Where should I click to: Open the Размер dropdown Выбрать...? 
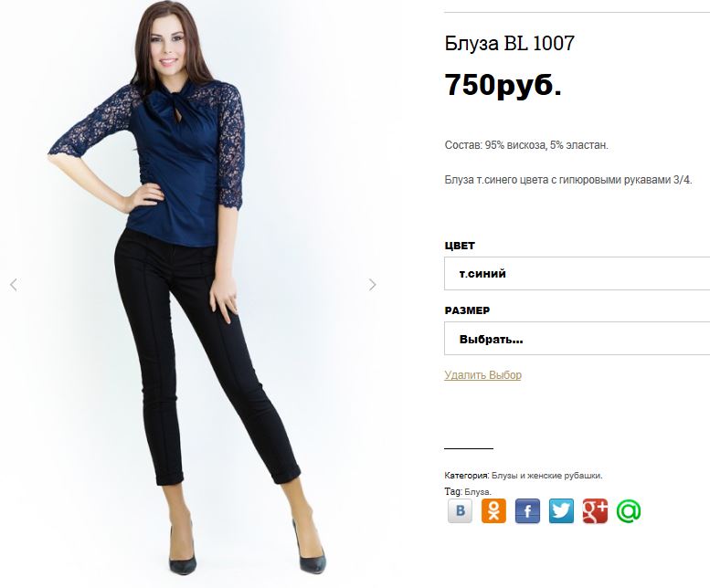pyautogui.click(x=577, y=339)
